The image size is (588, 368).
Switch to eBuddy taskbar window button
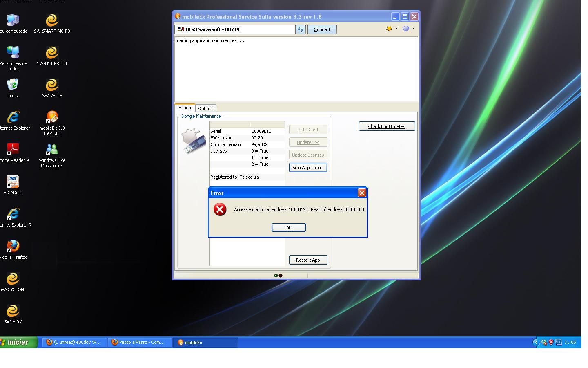pos(74,342)
